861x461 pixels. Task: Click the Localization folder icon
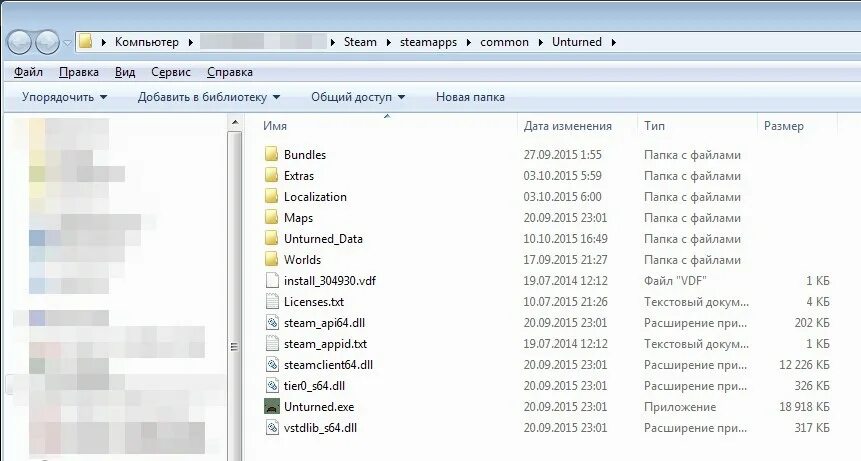[271, 196]
